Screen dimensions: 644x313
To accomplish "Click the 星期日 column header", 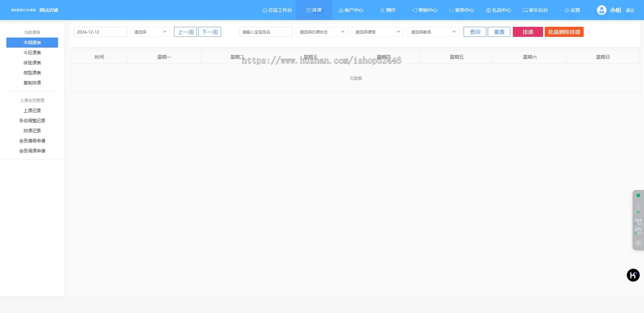I will [x=603, y=57].
